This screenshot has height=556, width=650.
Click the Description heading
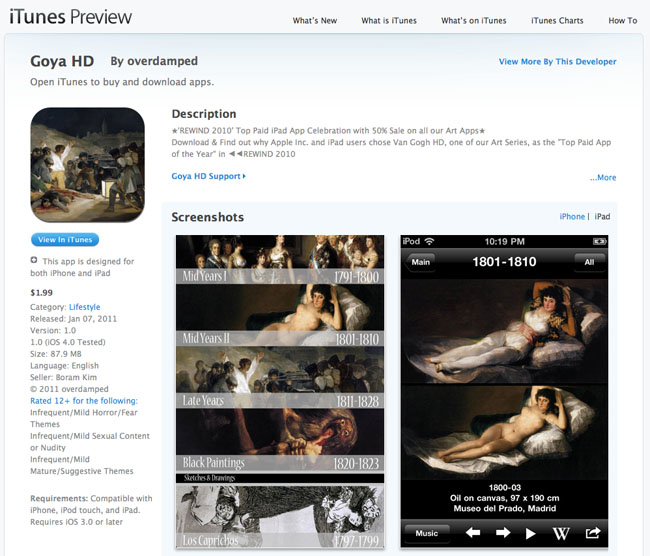tap(204, 114)
